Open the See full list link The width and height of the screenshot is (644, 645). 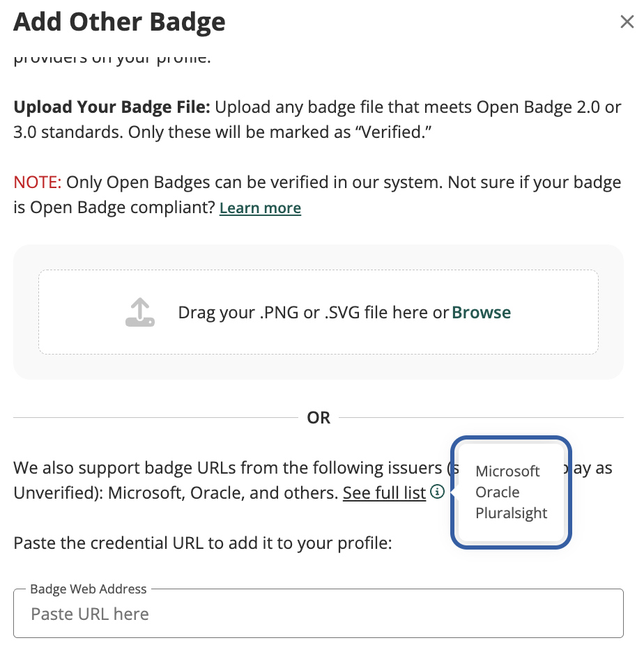pyautogui.click(x=384, y=492)
